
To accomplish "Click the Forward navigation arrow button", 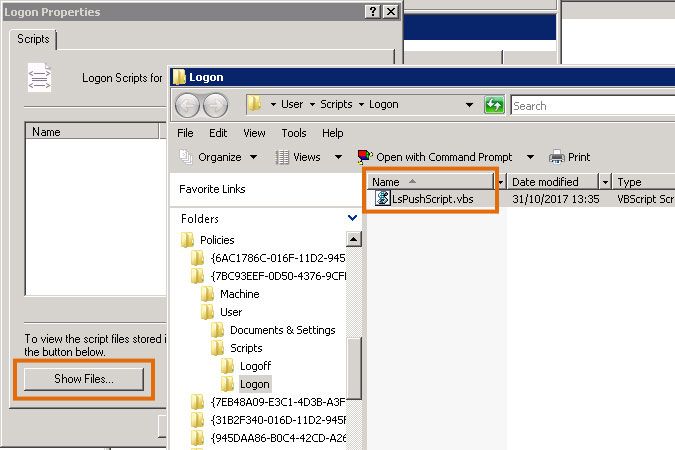I will [215, 105].
